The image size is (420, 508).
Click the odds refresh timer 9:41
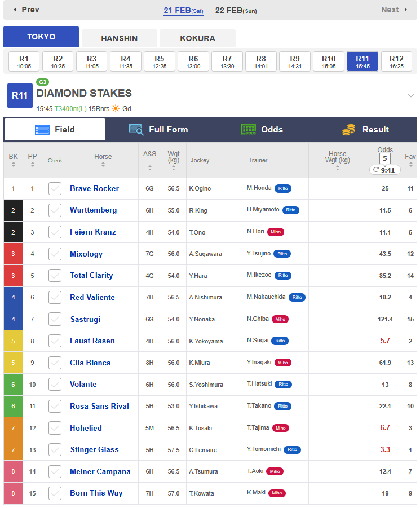click(384, 170)
